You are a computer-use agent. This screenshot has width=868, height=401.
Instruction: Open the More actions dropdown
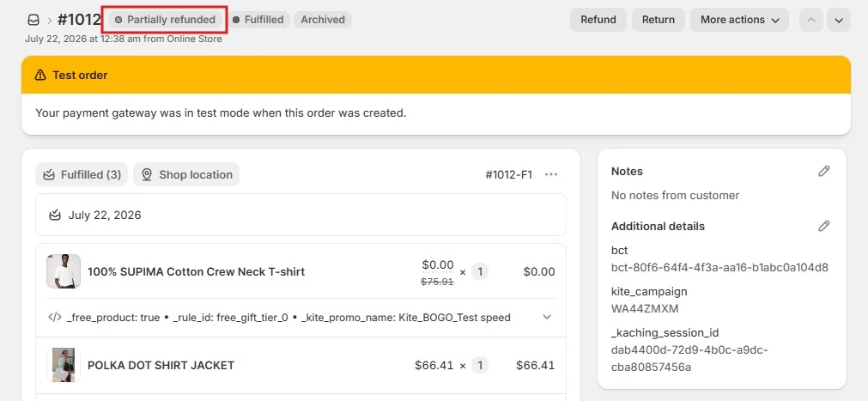pos(739,20)
